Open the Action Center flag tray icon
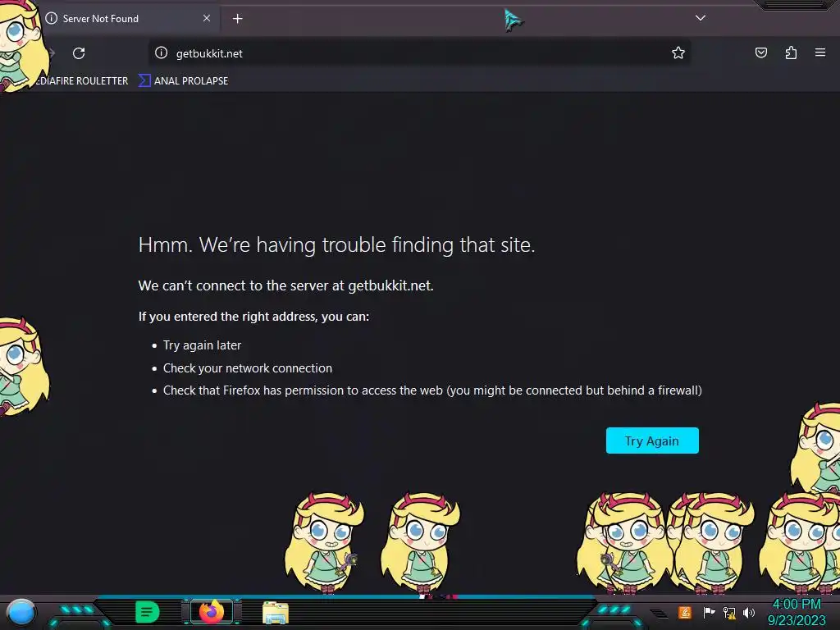This screenshot has height=630, width=840. (x=709, y=612)
